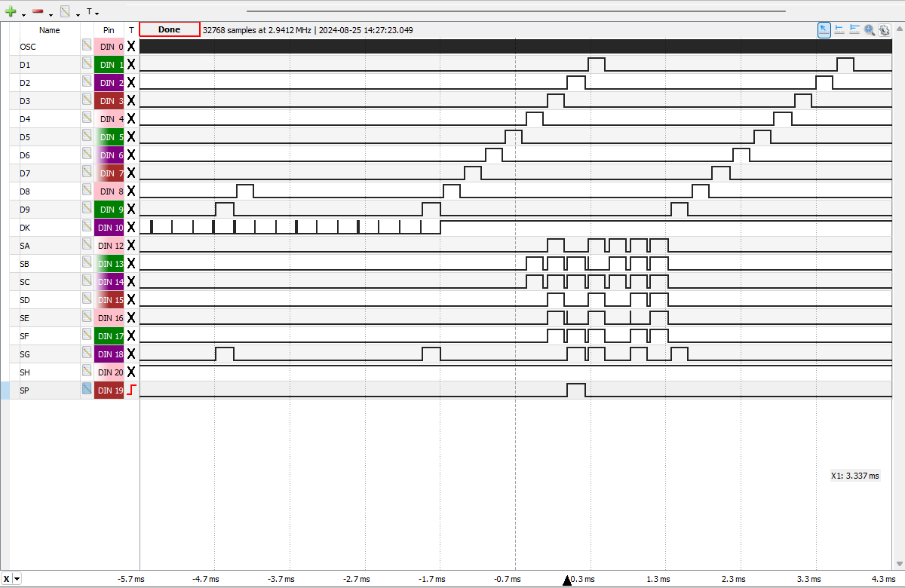
Task: Open the gear settings icon
Action: tap(885, 29)
